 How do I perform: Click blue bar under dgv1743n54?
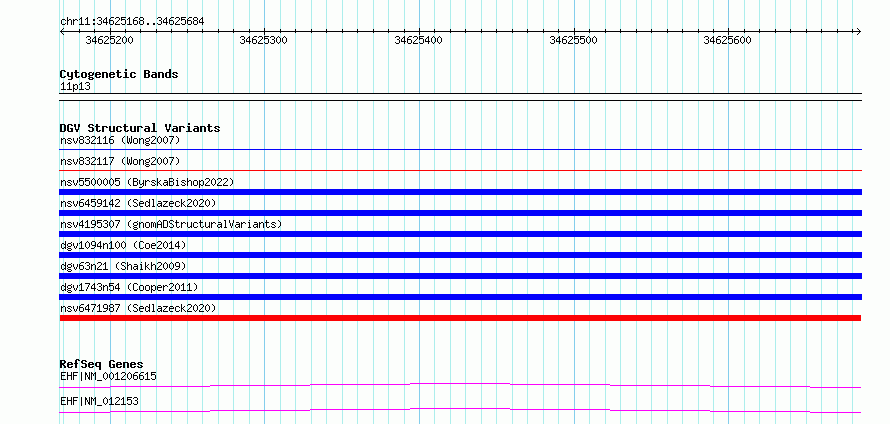tap(460, 297)
